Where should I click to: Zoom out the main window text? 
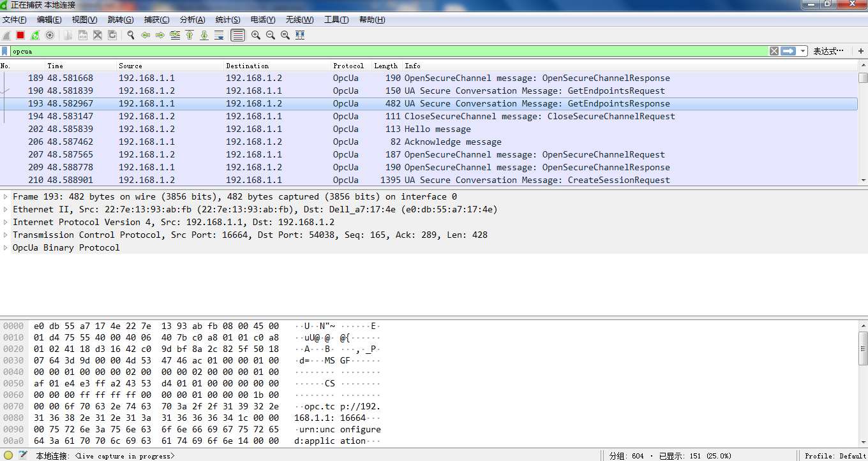tap(270, 35)
